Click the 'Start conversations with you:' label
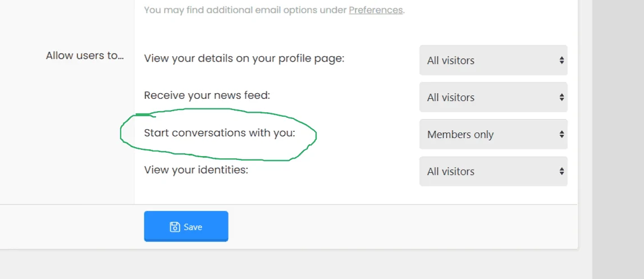This screenshot has width=644, height=279. [x=220, y=132]
